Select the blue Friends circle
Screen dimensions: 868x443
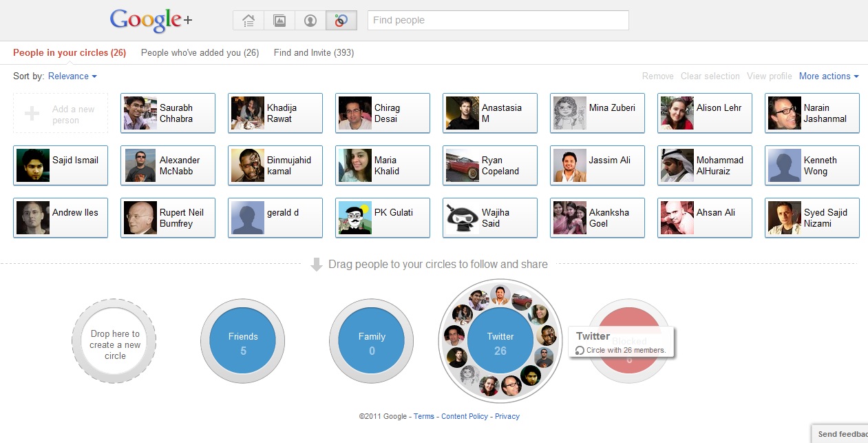point(243,342)
